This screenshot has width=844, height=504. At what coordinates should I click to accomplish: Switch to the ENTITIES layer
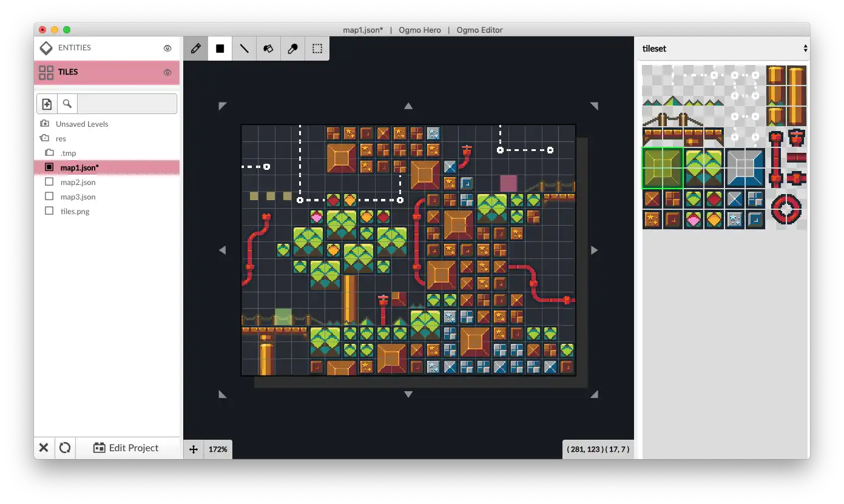pos(107,48)
